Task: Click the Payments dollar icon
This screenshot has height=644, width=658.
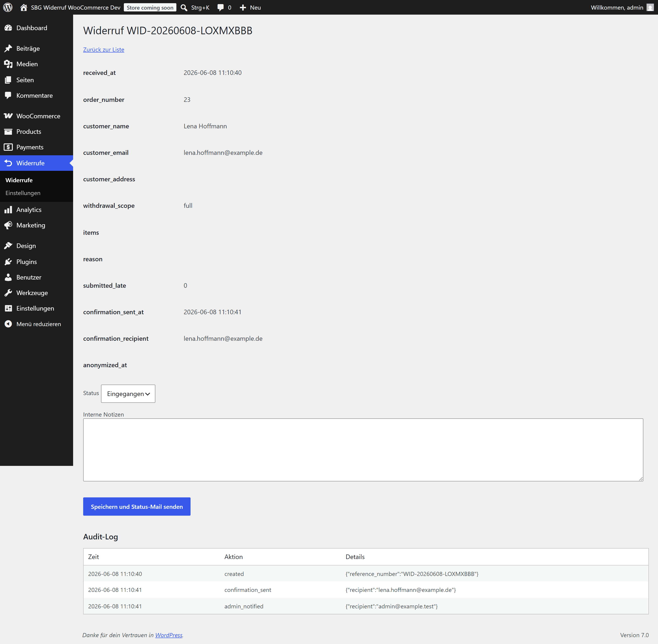Action: (8, 147)
